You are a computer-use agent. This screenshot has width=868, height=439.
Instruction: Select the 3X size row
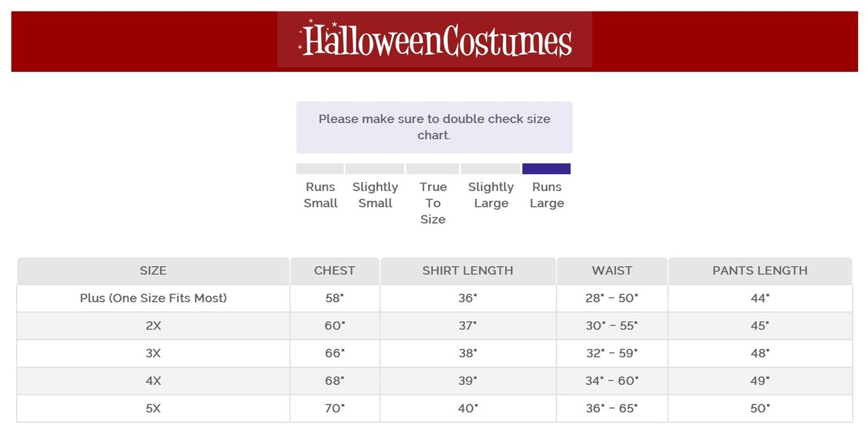153,353
